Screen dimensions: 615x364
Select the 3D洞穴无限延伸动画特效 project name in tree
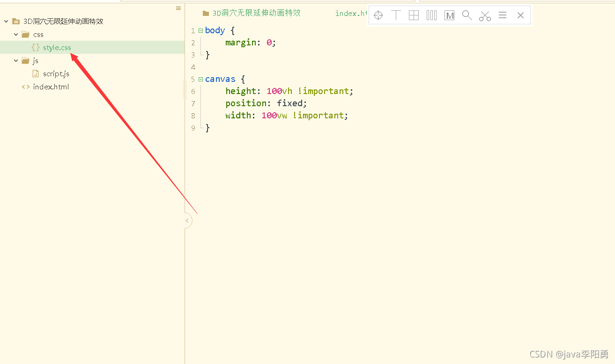point(63,22)
